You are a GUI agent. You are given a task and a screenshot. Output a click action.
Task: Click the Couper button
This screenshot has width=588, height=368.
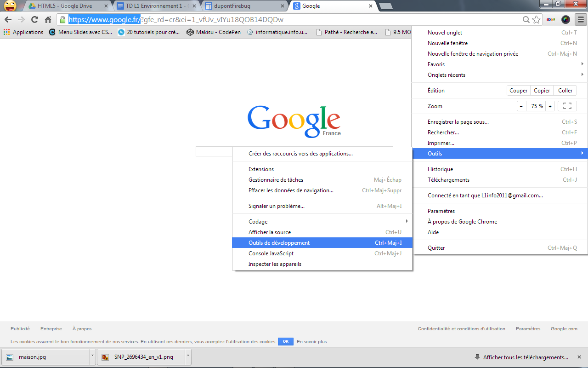(x=519, y=91)
